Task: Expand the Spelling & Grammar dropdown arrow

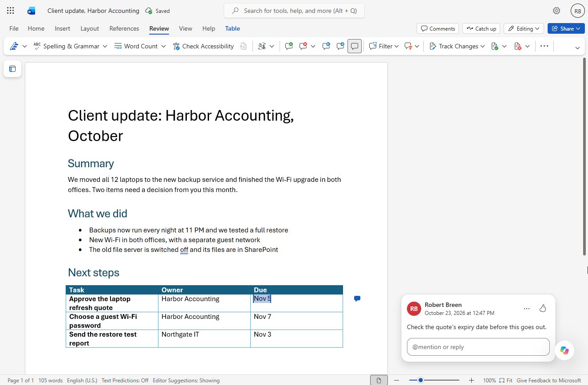Action: [x=105, y=46]
